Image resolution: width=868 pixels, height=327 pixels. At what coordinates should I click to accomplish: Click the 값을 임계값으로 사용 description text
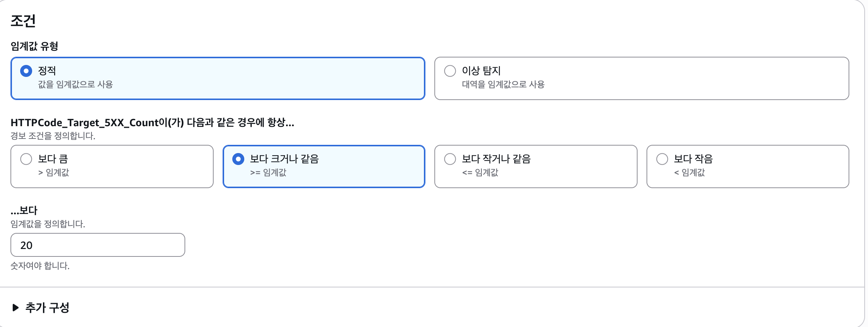point(75,84)
